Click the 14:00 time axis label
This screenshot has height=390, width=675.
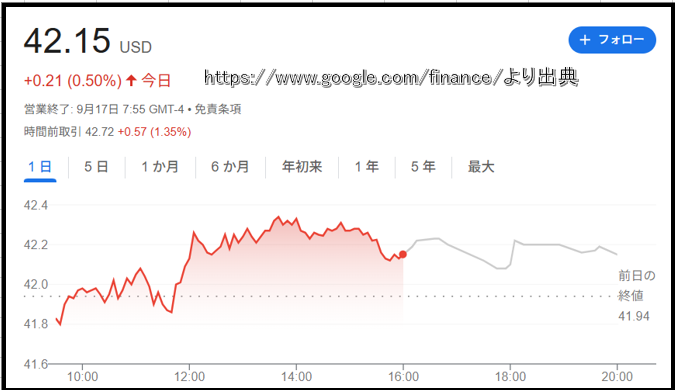(296, 377)
